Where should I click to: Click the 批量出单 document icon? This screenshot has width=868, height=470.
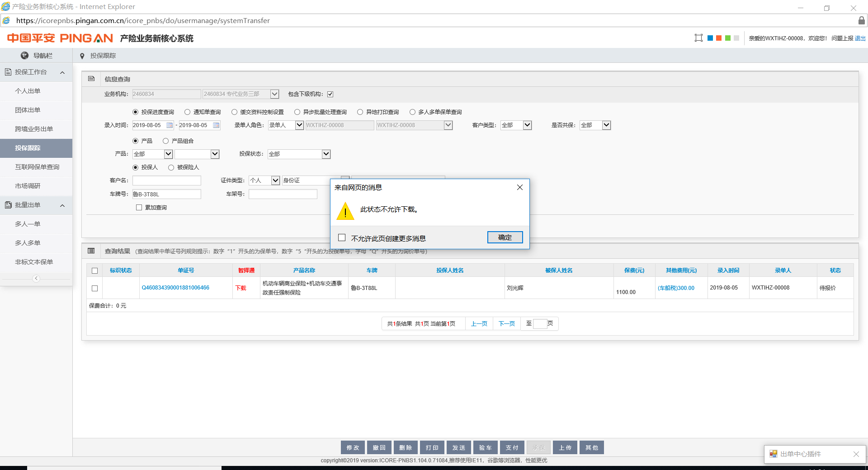tap(8, 205)
